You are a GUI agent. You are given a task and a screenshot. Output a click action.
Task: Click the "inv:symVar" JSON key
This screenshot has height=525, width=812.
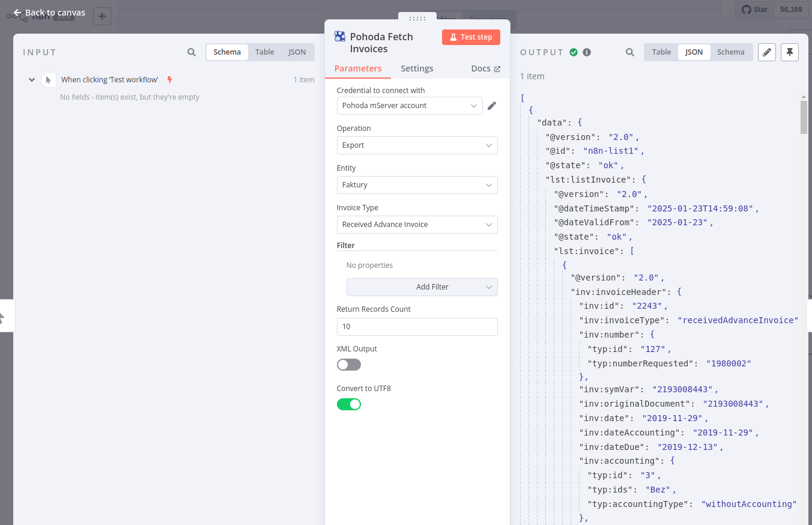point(609,389)
